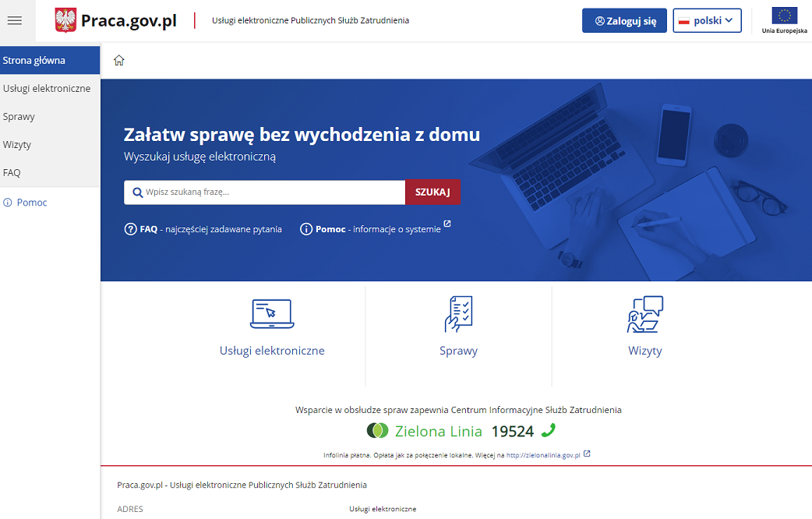
Task: Click the Usługi elektroniczne laptop icon
Action: coord(273,314)
